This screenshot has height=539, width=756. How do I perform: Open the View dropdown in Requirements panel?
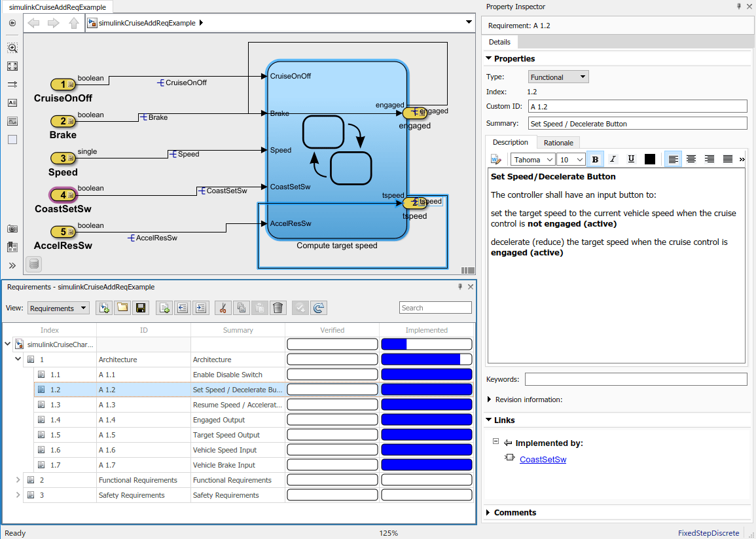(x=58, y=308)
